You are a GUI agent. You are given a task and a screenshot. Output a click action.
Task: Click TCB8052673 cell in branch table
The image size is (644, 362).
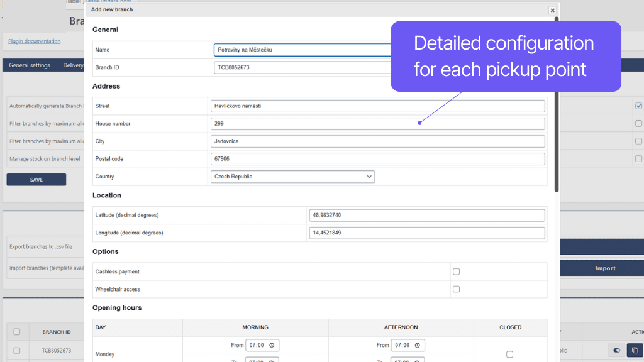[57, 351]
